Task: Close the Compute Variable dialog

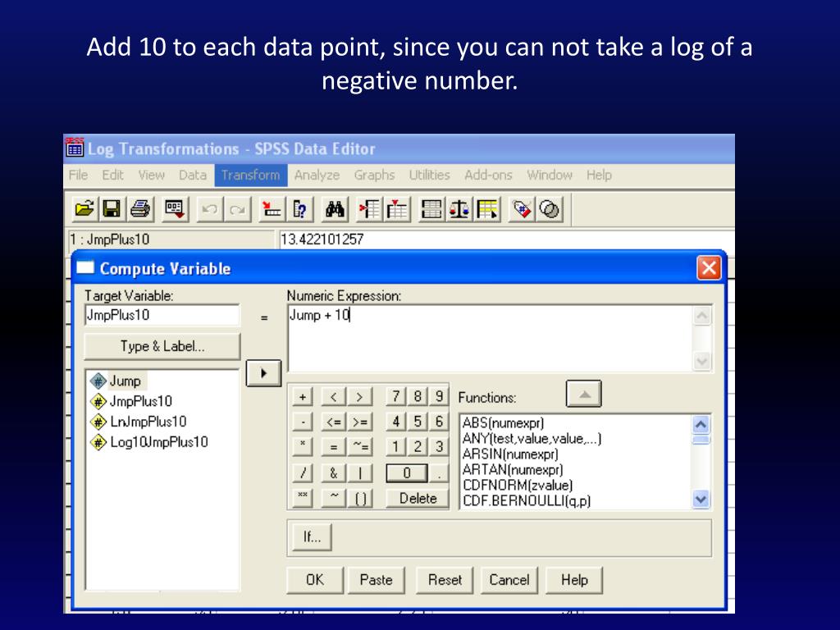Action: (709, 268)
